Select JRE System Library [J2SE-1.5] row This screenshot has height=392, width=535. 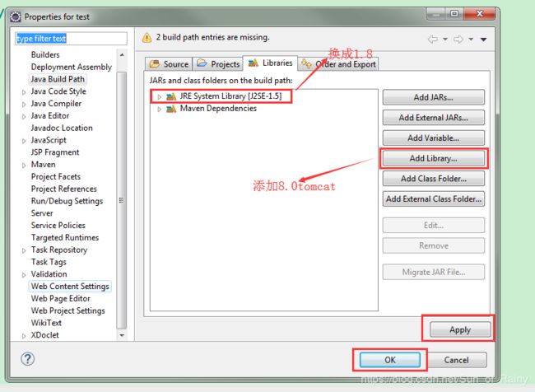click(263, 96)
